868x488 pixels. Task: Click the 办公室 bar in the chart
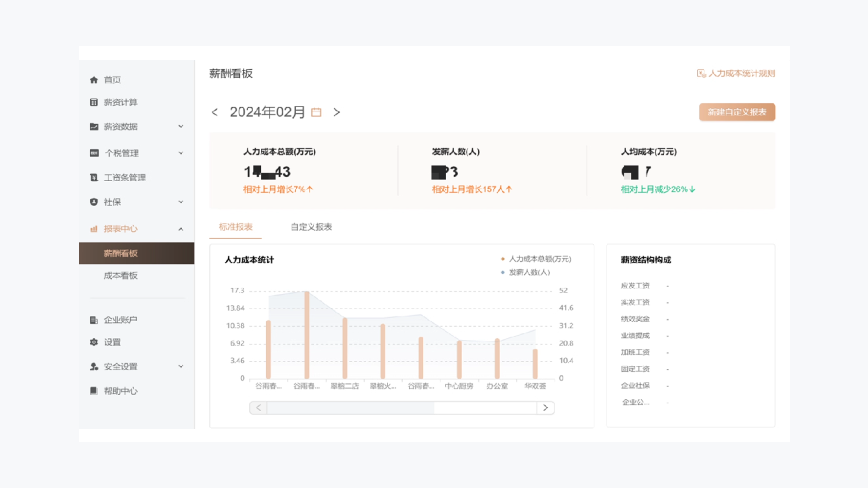click(497, 358)
